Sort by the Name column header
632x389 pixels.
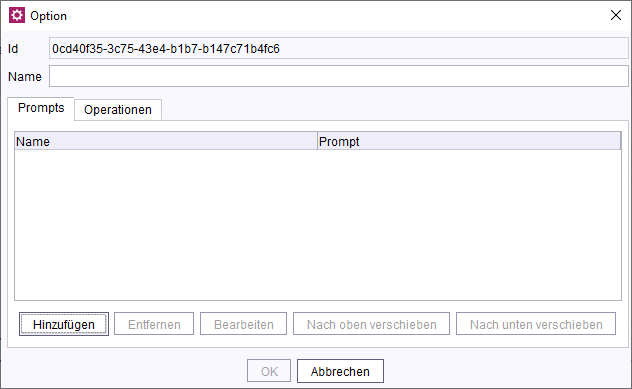(x=166, y=141)
